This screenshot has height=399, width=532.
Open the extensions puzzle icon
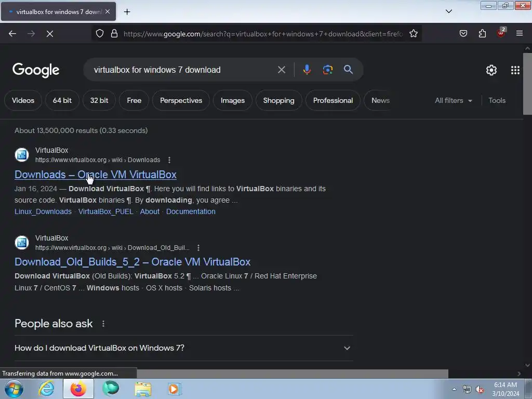[x=482, y=34]
